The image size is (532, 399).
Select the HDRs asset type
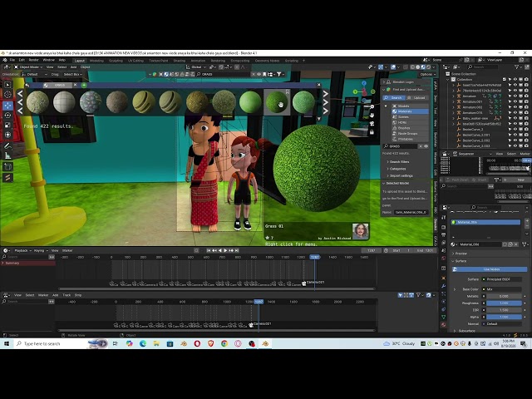click(410, 122)
